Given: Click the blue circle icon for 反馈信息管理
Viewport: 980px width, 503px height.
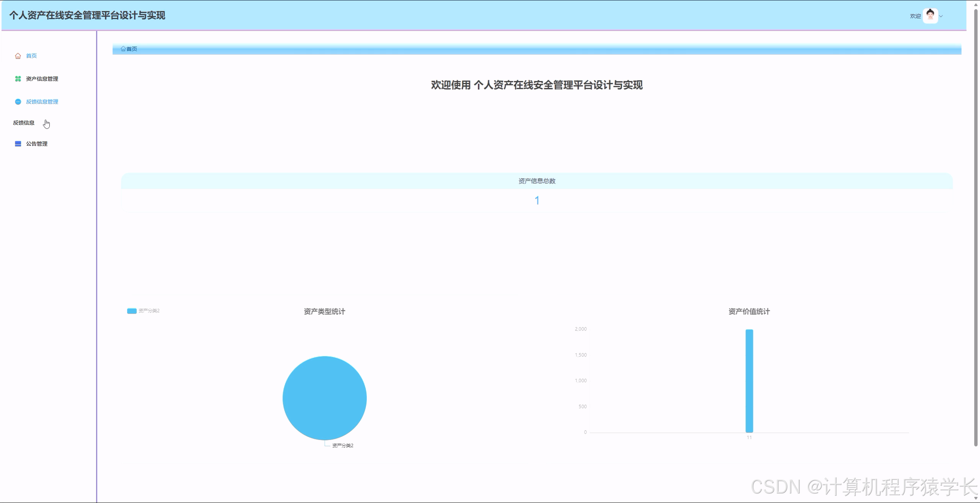Looking at the screenshot, I should [18, 102].
